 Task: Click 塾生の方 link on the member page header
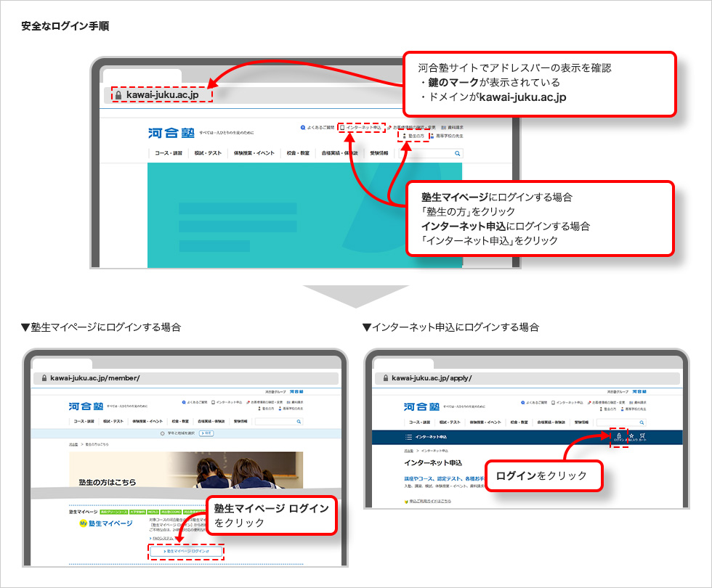pyautogui.click(x=267, y=408)
